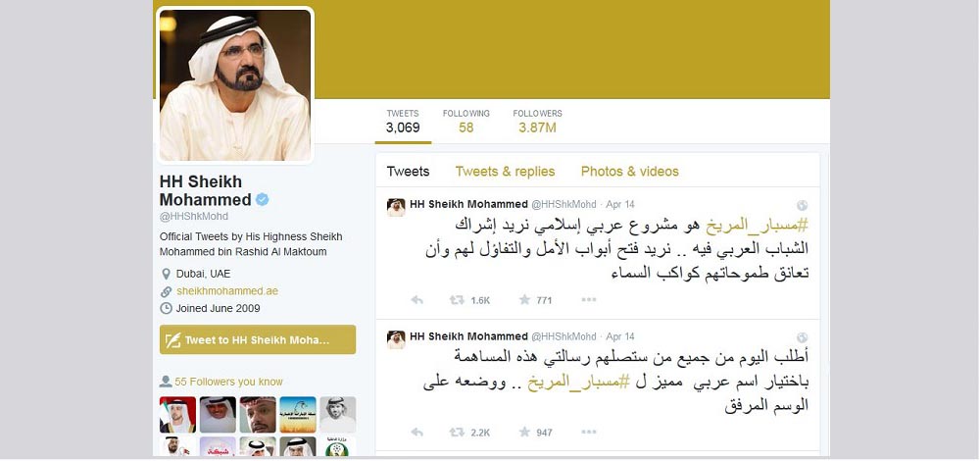Favorite the tweet with 947 stars
This screenshot has width=980, height=461.
(x=524, y=433)
